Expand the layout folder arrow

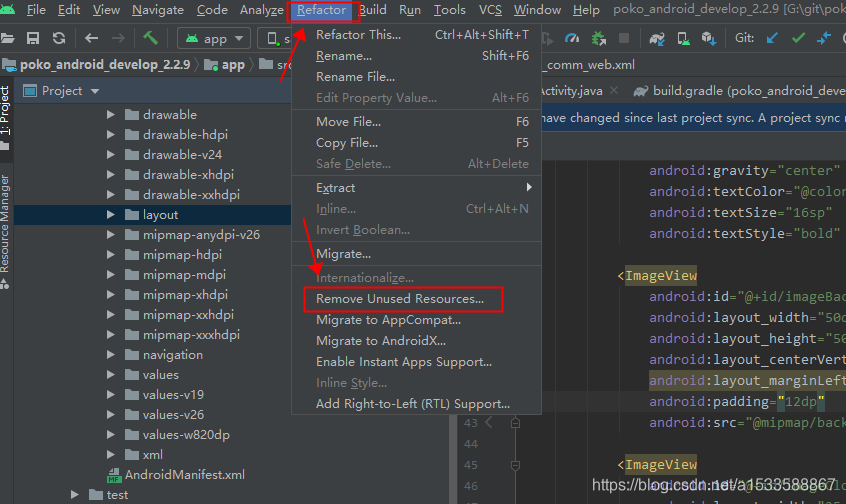111,214
